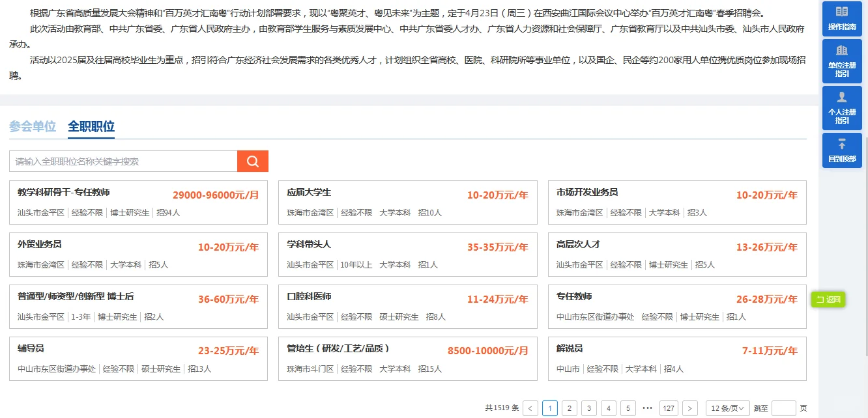Click the orange search magnifier icon
Viewport: 868px width, 418px height.
point(252,160)
